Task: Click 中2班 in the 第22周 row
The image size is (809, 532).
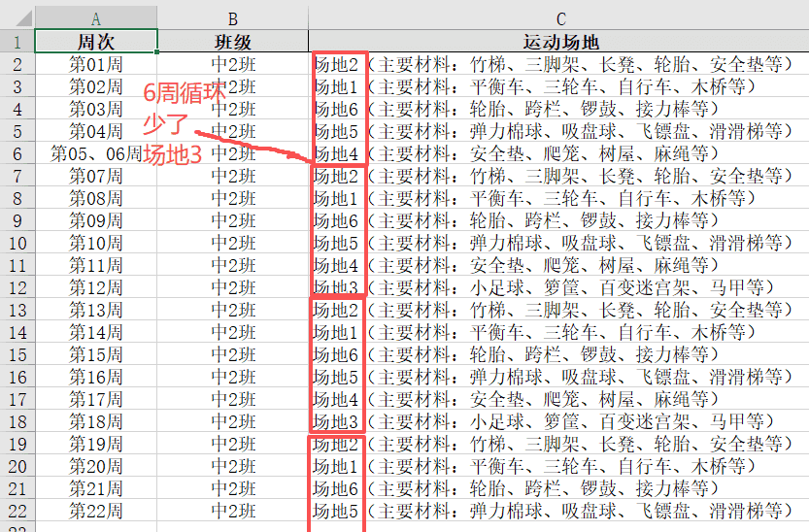Action: [x=233, y=511]
